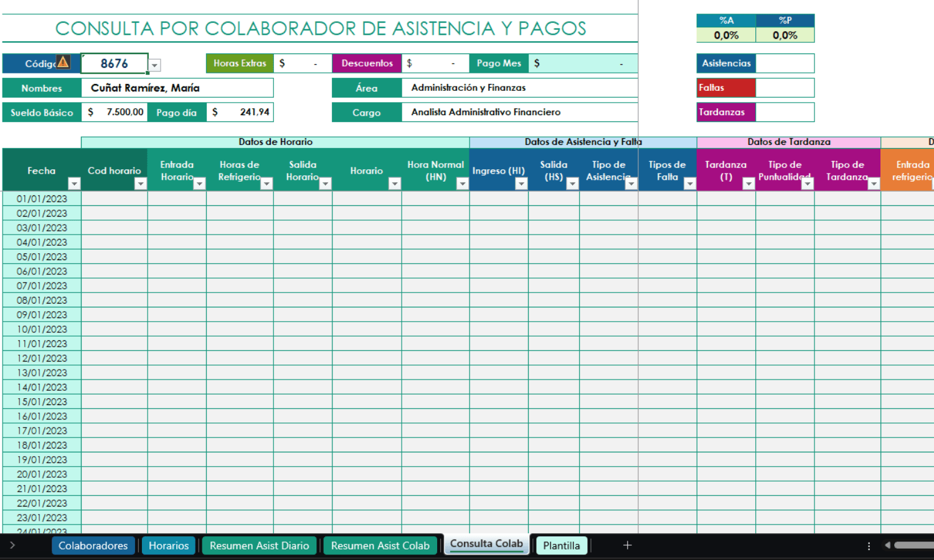Open the Resumen Asist Colab tab
This screenshot has height=560, width=934.
[380, 546]
